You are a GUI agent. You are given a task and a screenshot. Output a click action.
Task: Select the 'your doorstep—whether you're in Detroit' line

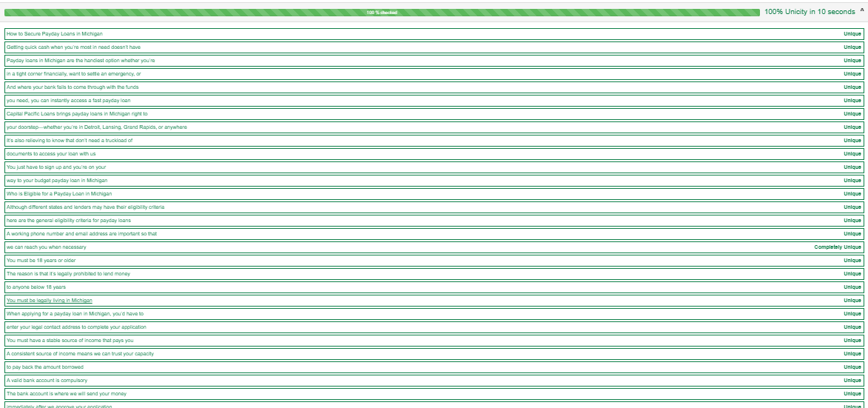(x=434, y=127)
